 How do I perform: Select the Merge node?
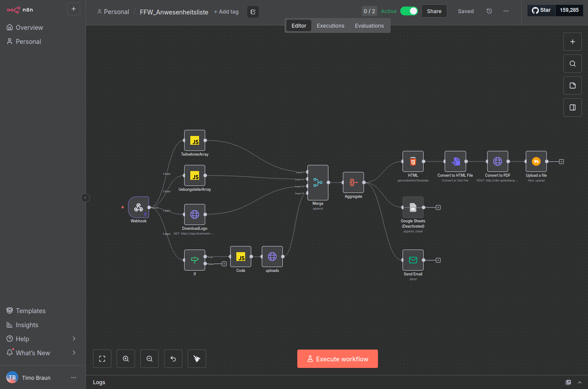pos(318,182)
